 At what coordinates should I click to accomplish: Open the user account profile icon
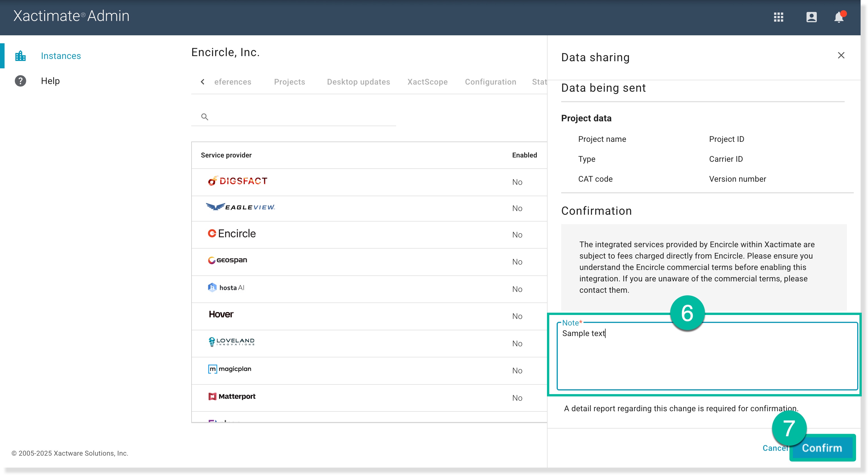point(811,17)
